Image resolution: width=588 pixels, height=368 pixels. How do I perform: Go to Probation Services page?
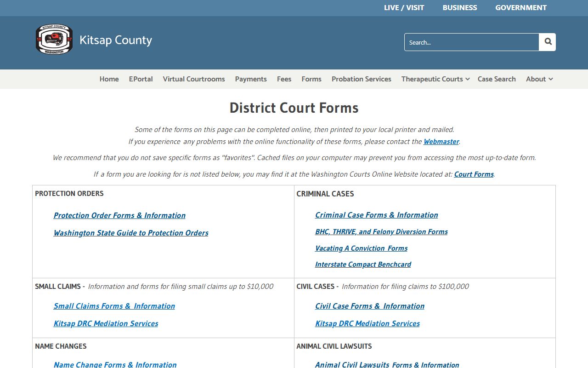(362, 79)
